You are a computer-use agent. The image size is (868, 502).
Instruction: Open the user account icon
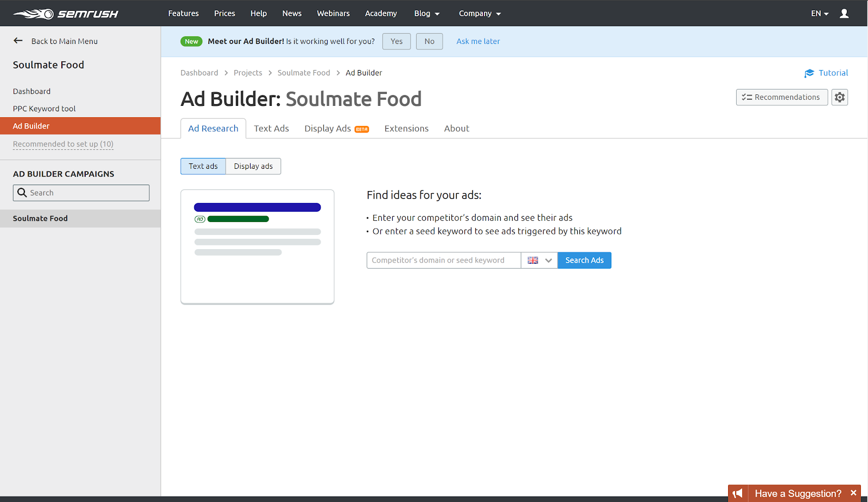[844, 14]
